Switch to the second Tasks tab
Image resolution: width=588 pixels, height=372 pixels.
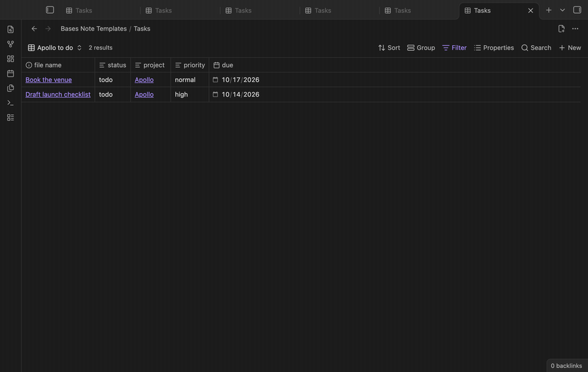(x=179, y=10)
